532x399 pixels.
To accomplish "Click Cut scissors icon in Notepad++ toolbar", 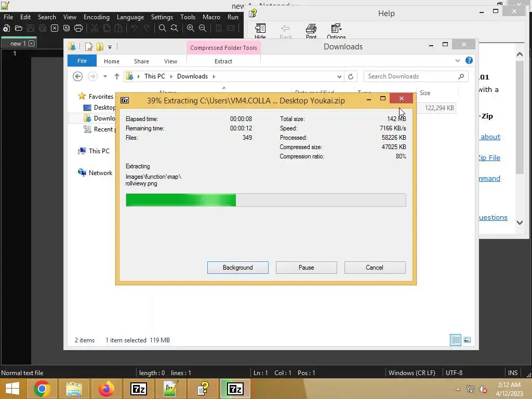I will point(95,28).
